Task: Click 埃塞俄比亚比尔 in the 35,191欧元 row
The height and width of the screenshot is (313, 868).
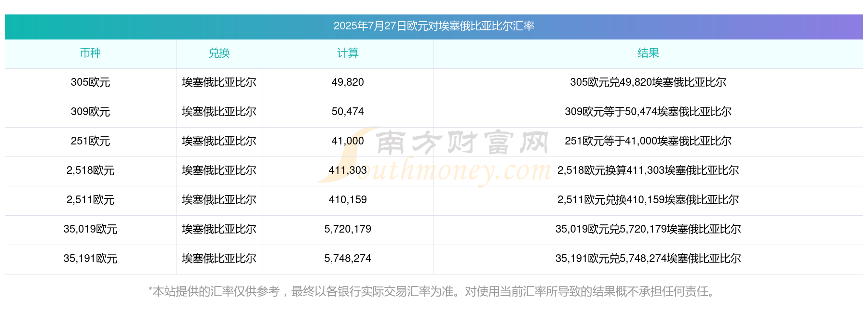Action: (219, 259)
